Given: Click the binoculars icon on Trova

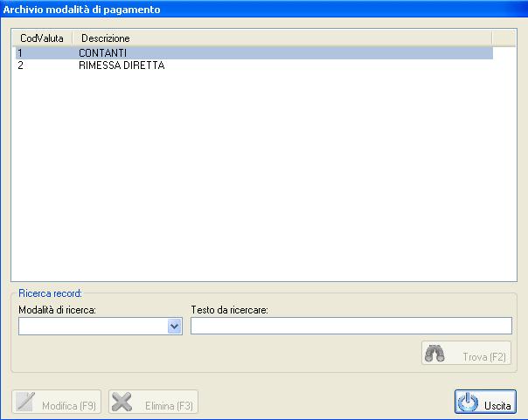Looking at the screenshot, I should coord(434,354).
